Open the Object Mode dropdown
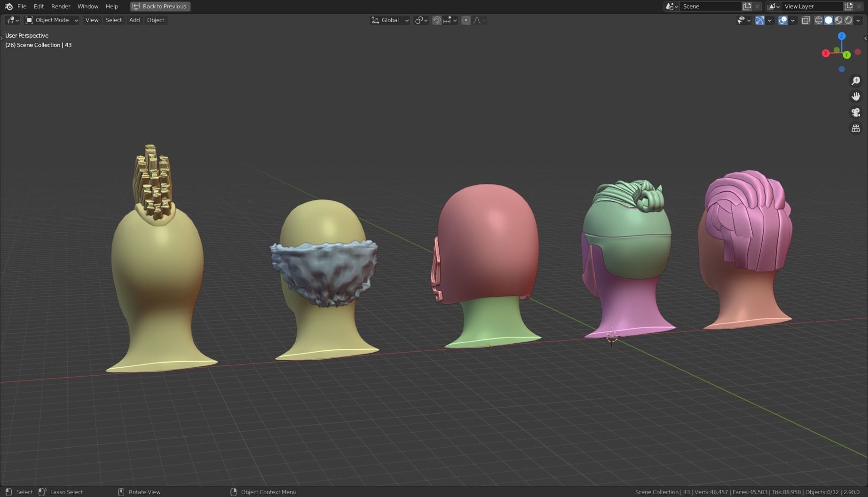The image size is (868, 497). [x=52, y=20]
